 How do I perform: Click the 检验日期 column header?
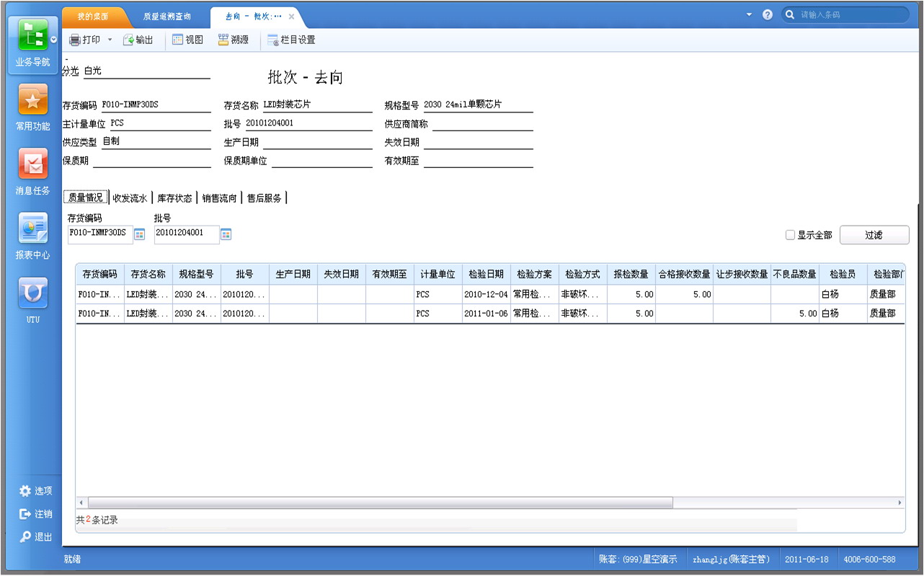click(x=487, y=275)
